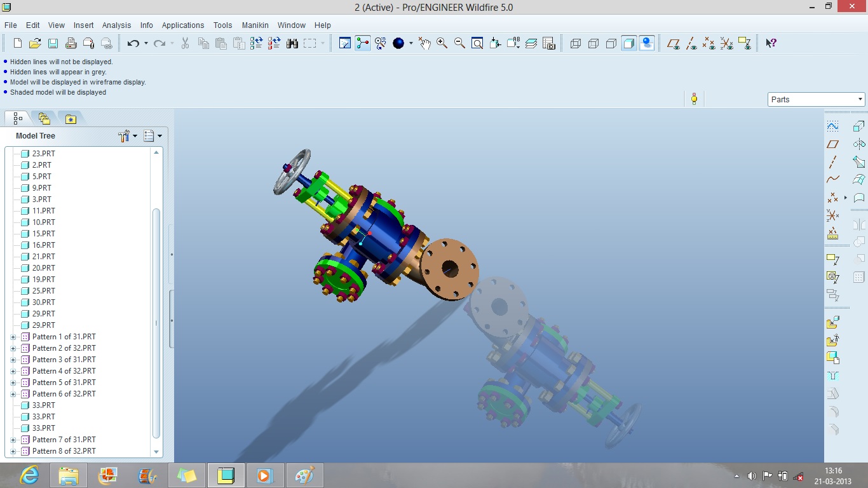Open the Analysis menu
This screenshot has width=868, height=488.
117,25
